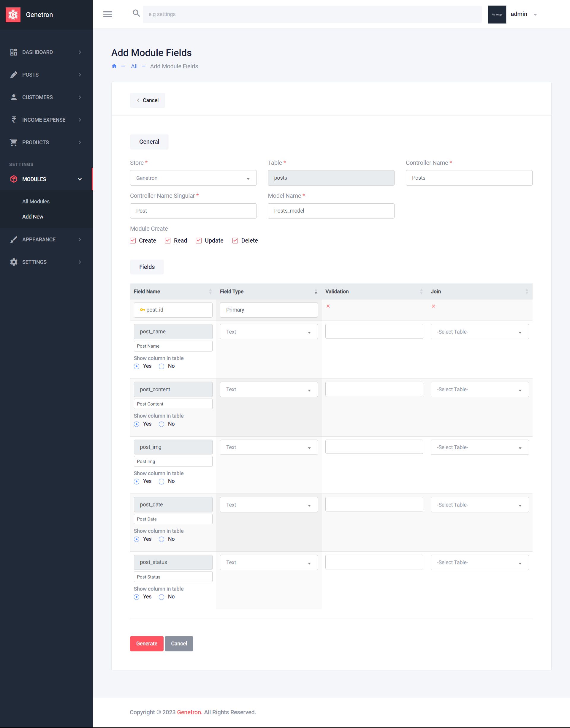
Task: Click the home breadcrumb icon
Action: (114, 66)
